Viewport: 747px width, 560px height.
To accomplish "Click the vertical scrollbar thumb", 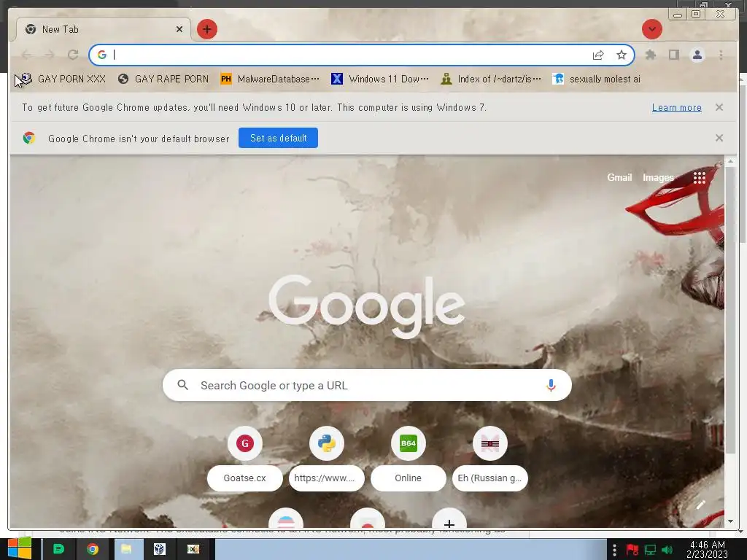I will [x=730, y=309].
